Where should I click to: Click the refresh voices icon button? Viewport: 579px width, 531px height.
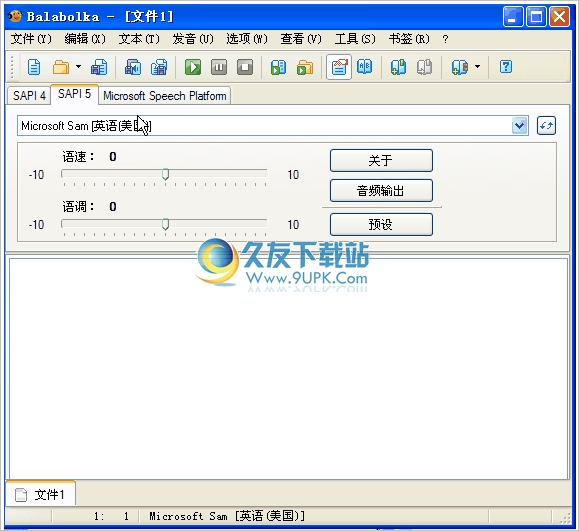click(546, 126)
